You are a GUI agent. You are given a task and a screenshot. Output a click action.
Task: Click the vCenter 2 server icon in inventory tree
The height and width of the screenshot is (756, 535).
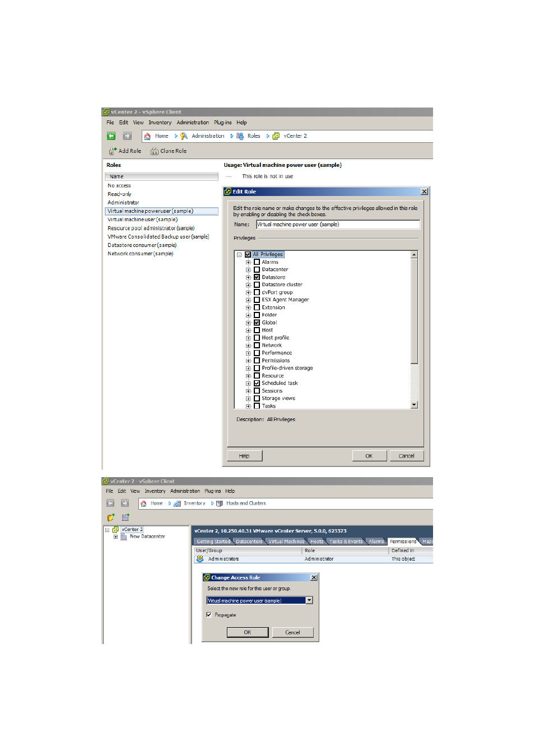pyautogui.click(x=115, y=530)
